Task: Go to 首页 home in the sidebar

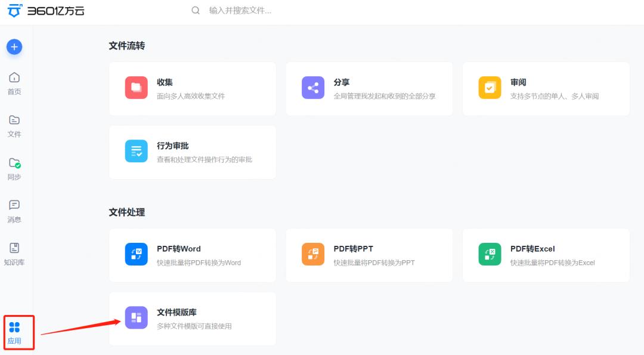Action: 14,81
